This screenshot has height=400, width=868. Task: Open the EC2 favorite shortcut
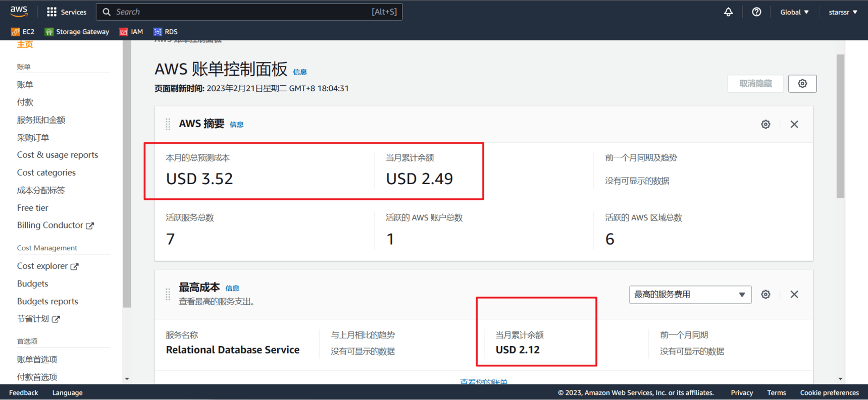pyautogui.click(x=23, y=31)
